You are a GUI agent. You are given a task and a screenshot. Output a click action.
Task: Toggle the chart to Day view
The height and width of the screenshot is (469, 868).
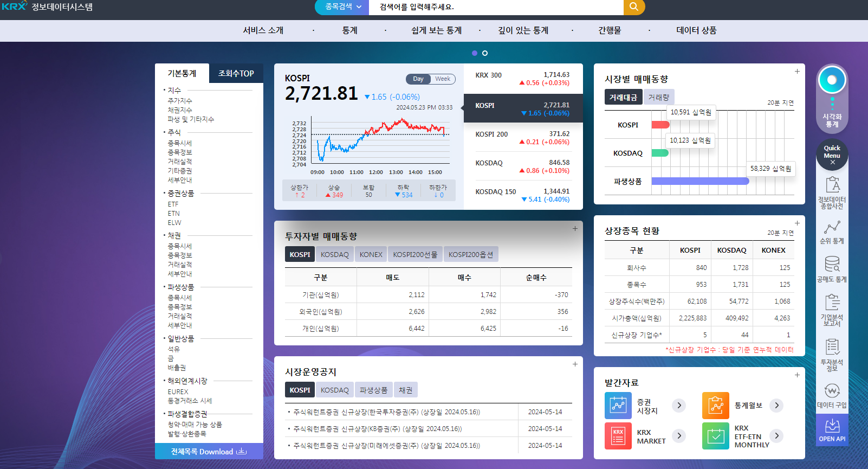(x=418, y=79)
